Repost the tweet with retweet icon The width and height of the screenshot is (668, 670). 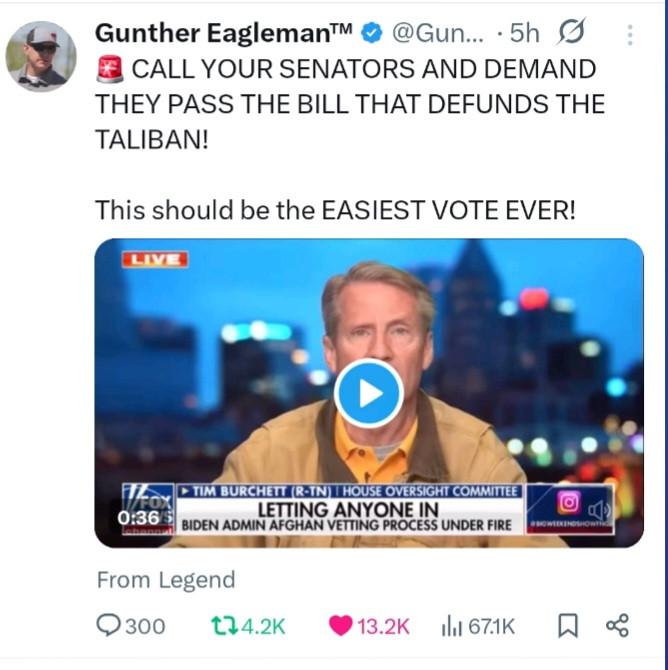(x=224, y=626)
